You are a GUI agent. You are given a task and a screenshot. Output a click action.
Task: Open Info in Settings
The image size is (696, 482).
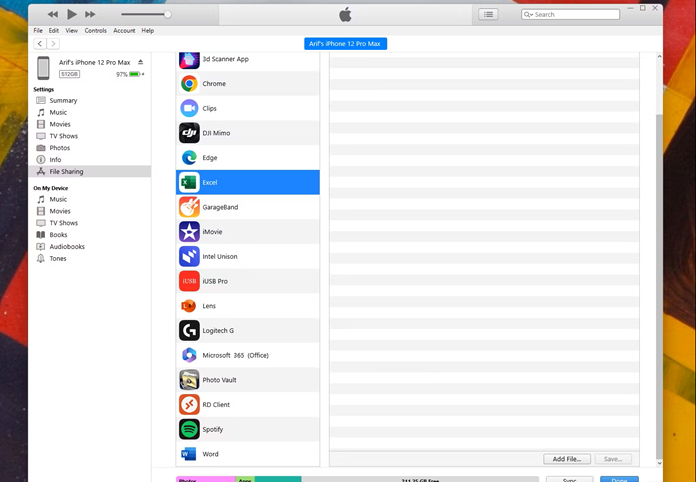[55, 160]
